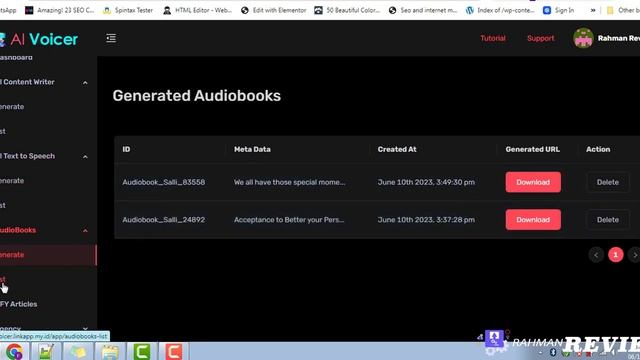Viewport: 640px width, 360px height.
Task: Open the Support link
Action: click(x=540, y=38)
